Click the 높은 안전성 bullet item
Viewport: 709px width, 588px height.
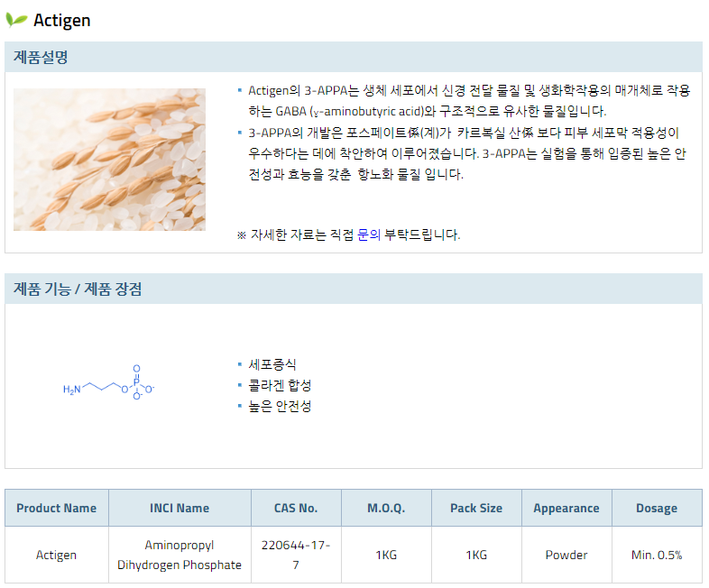(x=280, y=406)
